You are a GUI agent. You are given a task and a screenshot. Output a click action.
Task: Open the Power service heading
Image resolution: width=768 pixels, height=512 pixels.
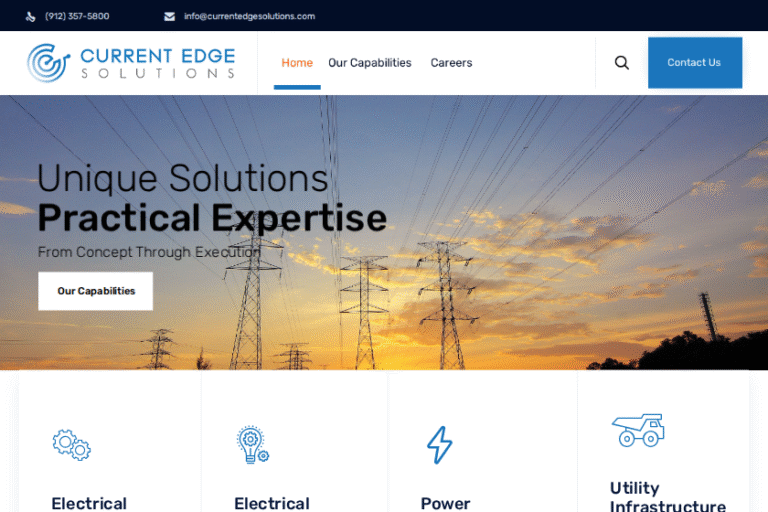445,503
